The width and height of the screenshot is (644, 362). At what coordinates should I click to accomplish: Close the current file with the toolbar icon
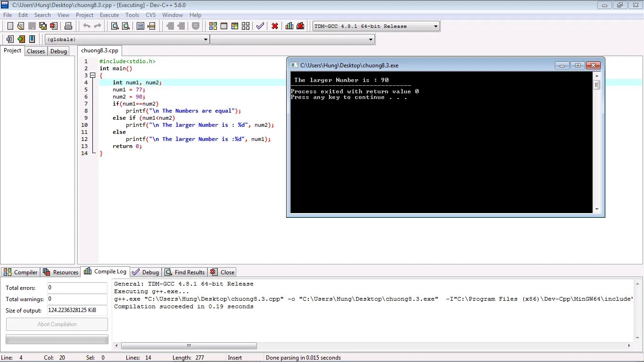(53, 26)
